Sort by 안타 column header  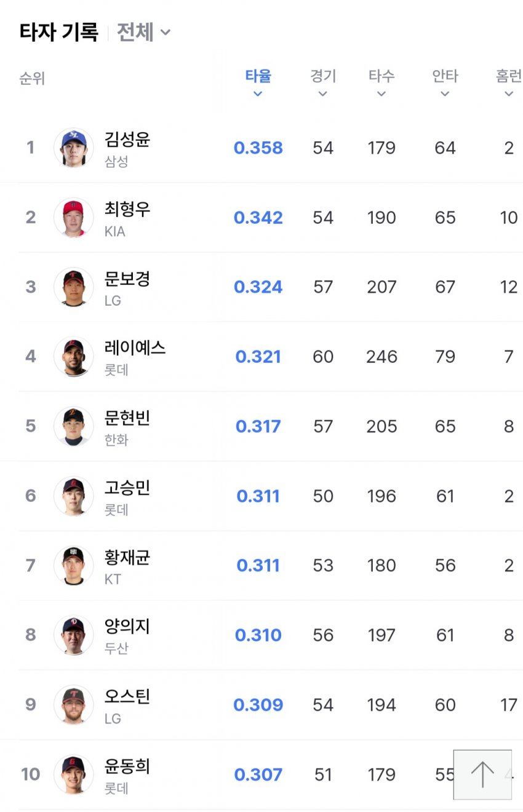coord(445,82)
